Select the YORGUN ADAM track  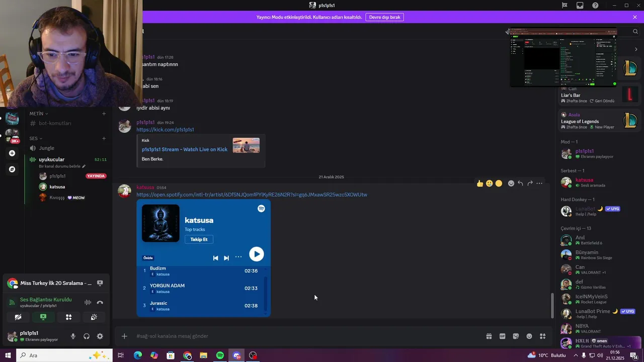[x=201, y=288]
